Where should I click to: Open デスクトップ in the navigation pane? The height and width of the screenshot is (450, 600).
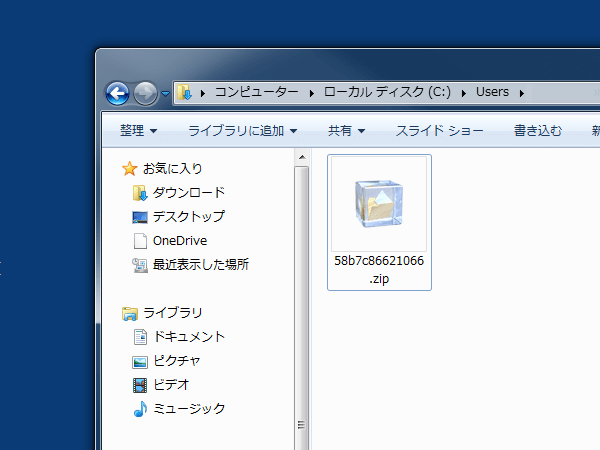point(188,216)
